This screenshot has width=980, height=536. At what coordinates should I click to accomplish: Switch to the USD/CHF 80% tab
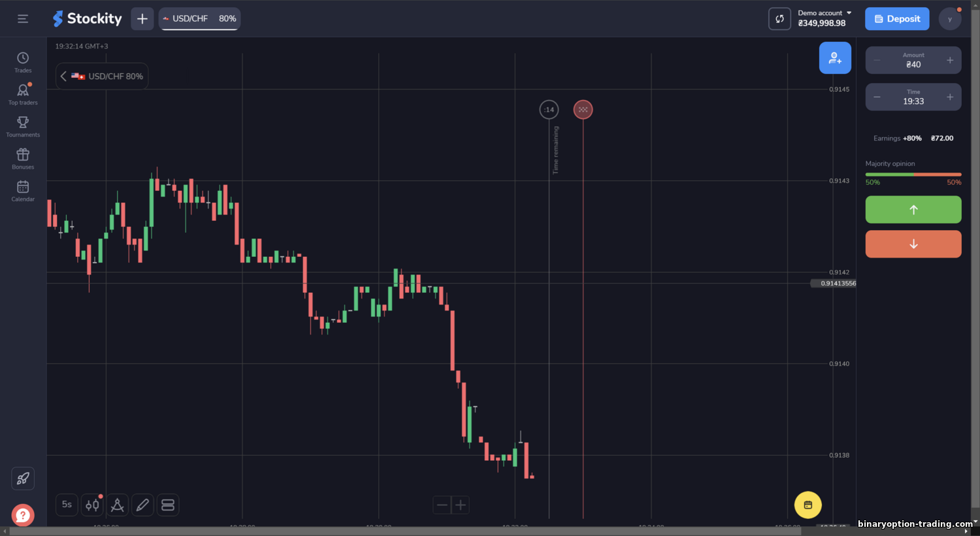pyautogui.click(x=199, y=19)
